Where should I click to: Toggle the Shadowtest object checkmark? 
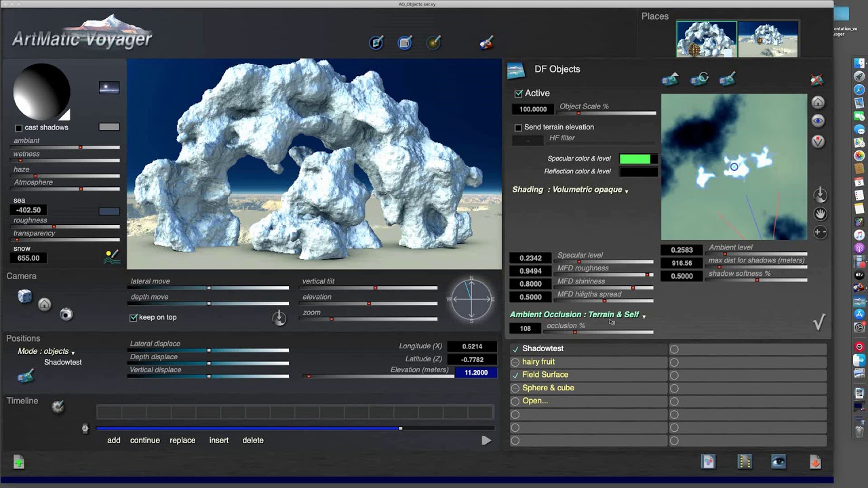(515, 349)
